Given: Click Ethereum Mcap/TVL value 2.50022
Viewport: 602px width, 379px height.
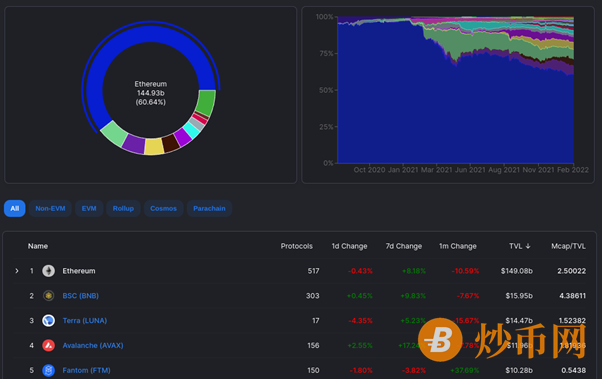Looking at the screenshot, I should point(572,271).
